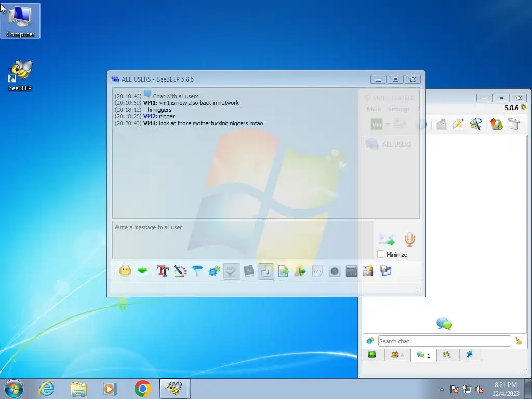This screenshot has width=532, height=399.
Task: Click the taskbar clock showing 8:21 PM
Action: 506,389
